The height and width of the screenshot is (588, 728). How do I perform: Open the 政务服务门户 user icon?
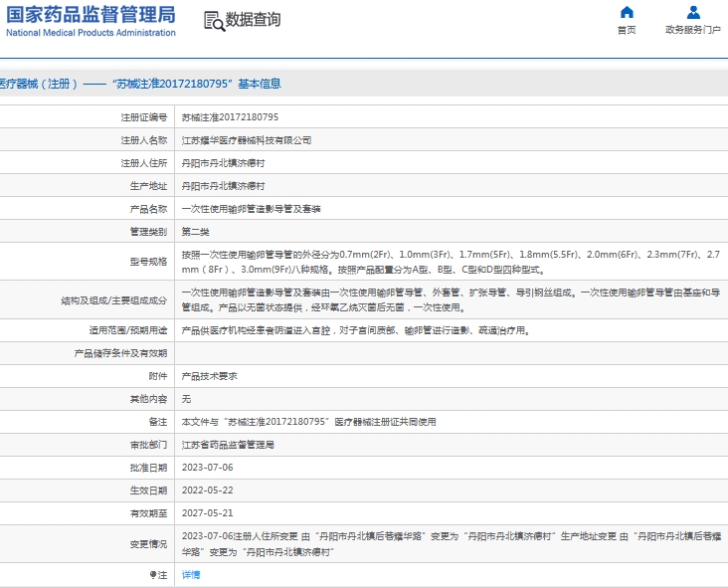[x=693, y=12]
